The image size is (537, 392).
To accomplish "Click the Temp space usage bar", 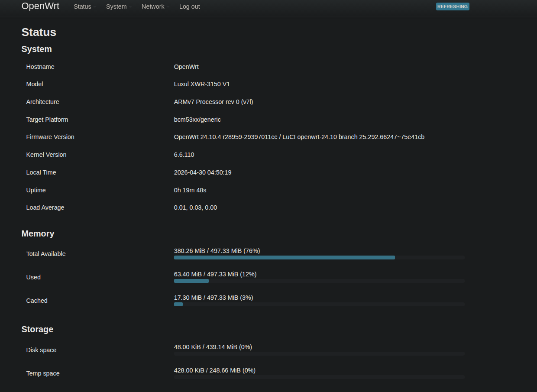I will click(319, 377).
